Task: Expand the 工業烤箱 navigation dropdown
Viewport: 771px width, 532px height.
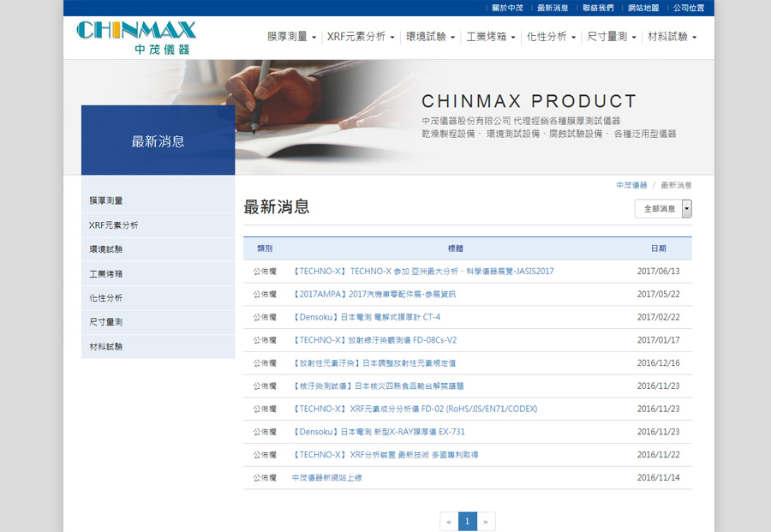Action: click(491, 36)
